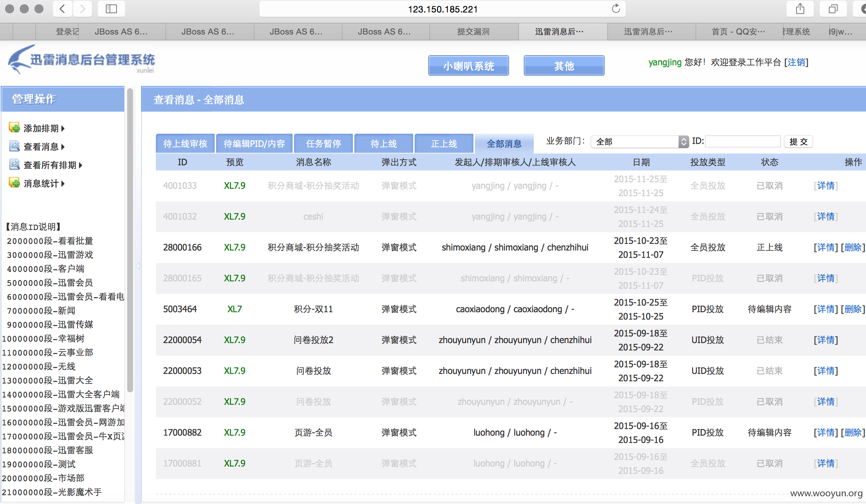Click the 查看消息 menu icon

tap(14, 146)
